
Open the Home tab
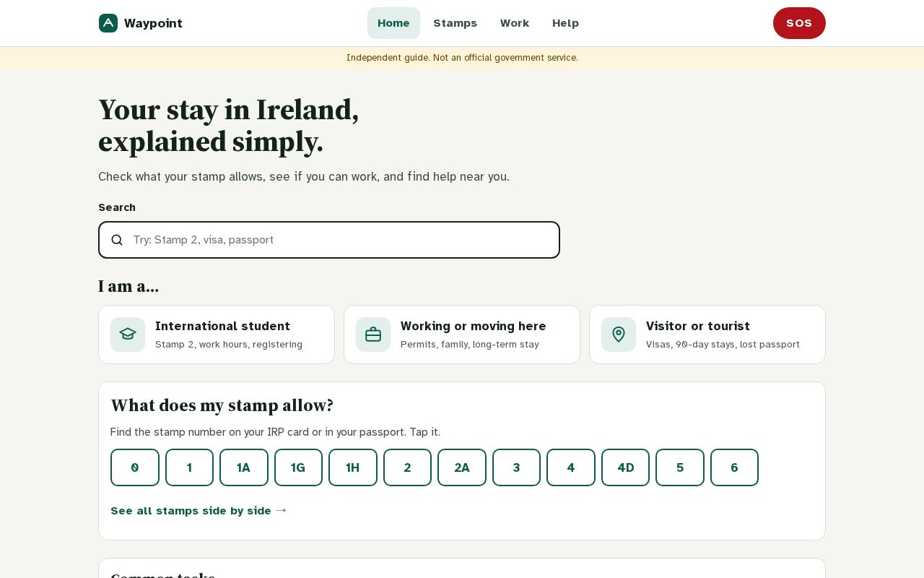point(393,23)
